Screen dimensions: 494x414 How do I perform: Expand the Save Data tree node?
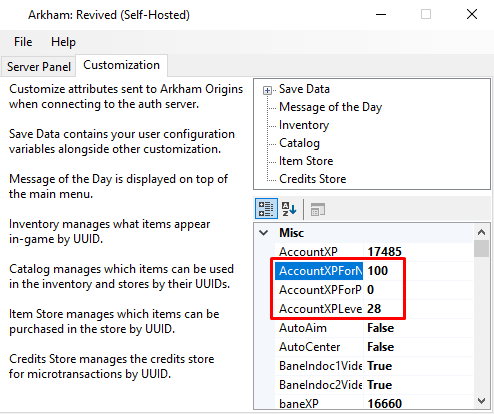267,90
